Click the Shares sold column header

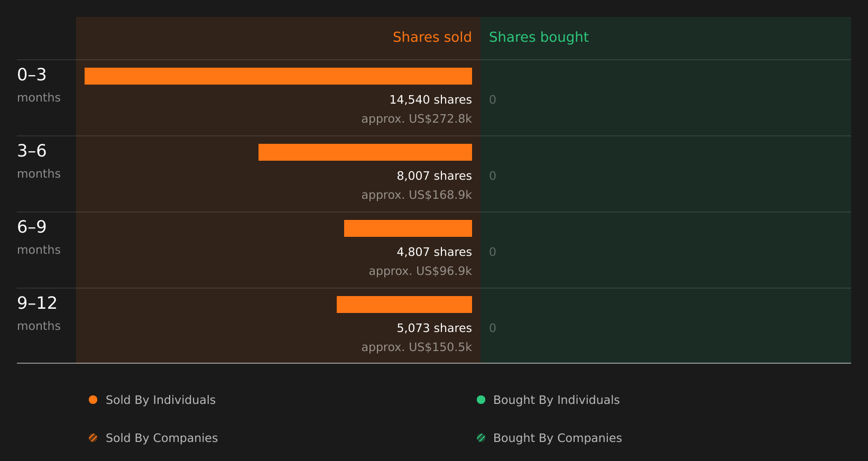point(432,37)
